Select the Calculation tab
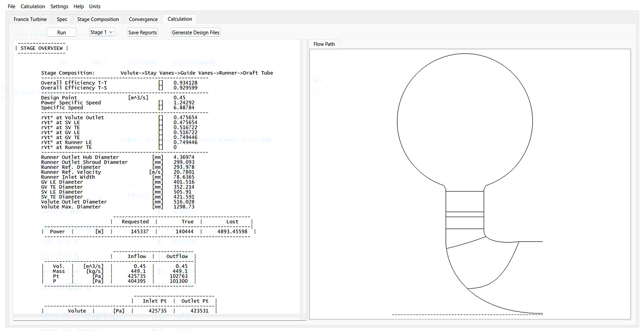The width and height of the screenshot is (644, 331). pos(179,19)
